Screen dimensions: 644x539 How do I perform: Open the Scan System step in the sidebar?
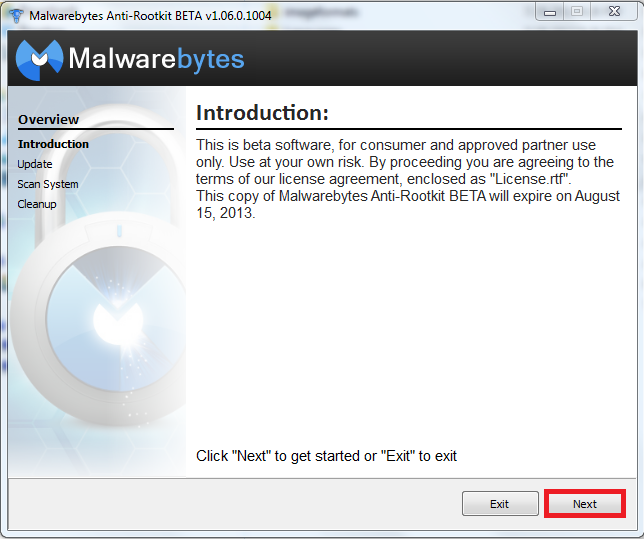click(x=48, y=184)
